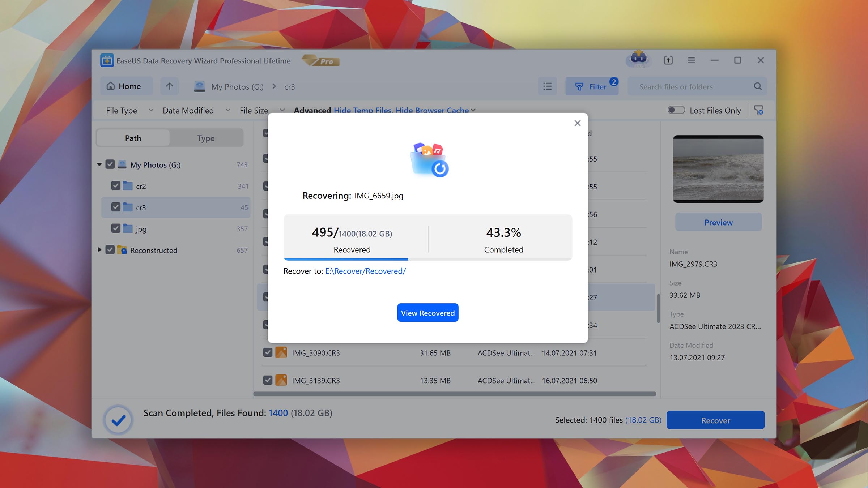868x488 pixels.
Task: Switch to the Path tab
Action: [133, 138]
